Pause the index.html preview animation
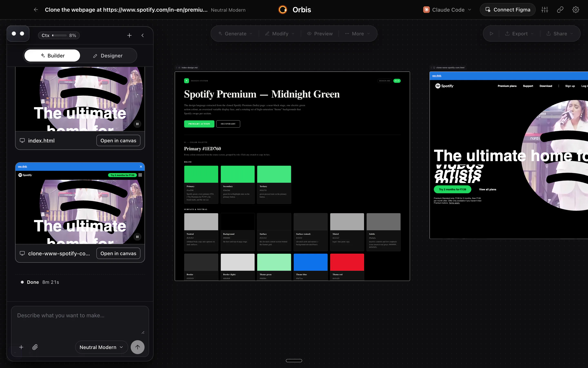Image resolution: width=588 pixels, height=368 pixels. [137, 124]
